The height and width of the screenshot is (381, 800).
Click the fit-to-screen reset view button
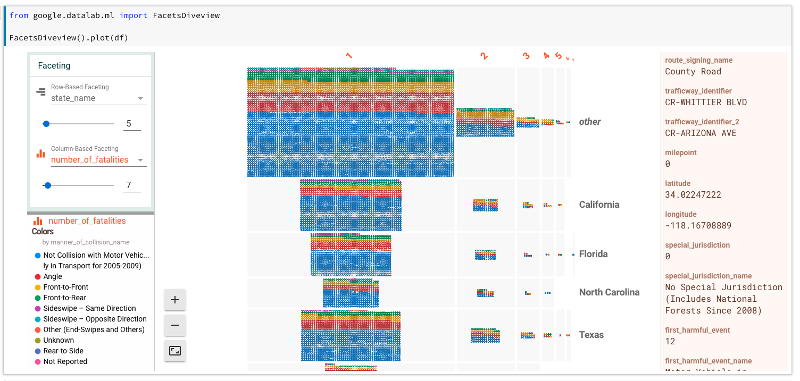tap(175, 350)
